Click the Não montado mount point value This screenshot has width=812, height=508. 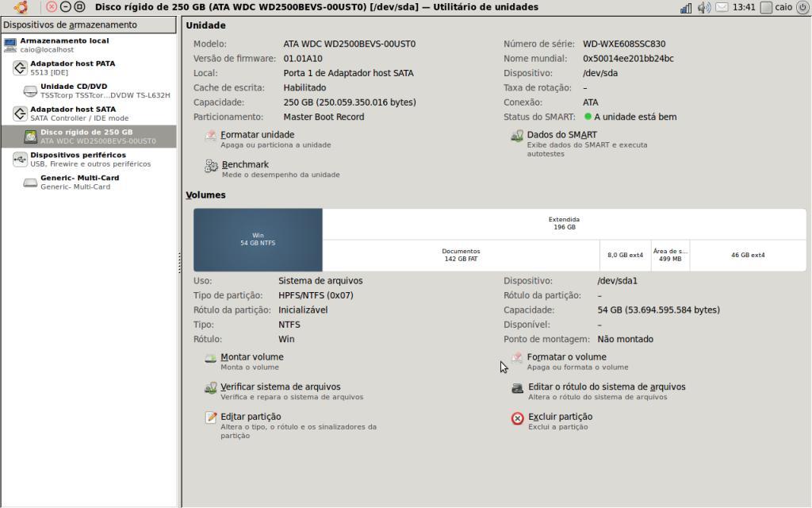[626, 339]
